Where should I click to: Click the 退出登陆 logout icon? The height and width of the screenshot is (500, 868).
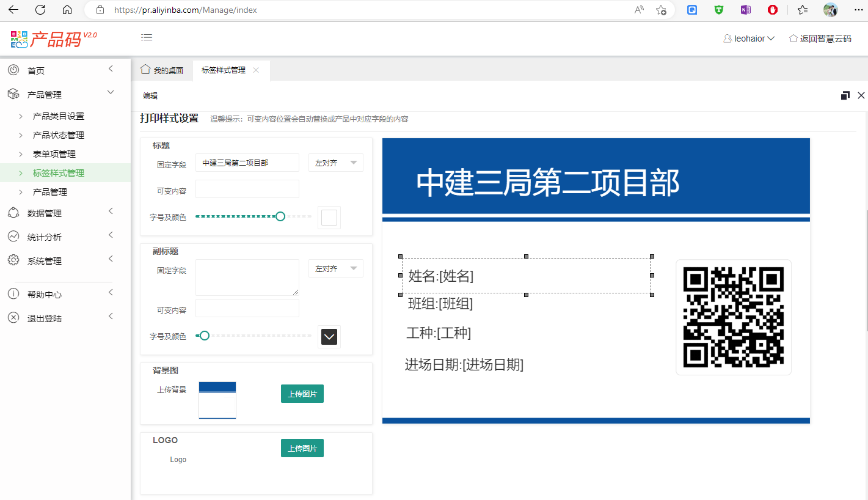coord(13,318)
